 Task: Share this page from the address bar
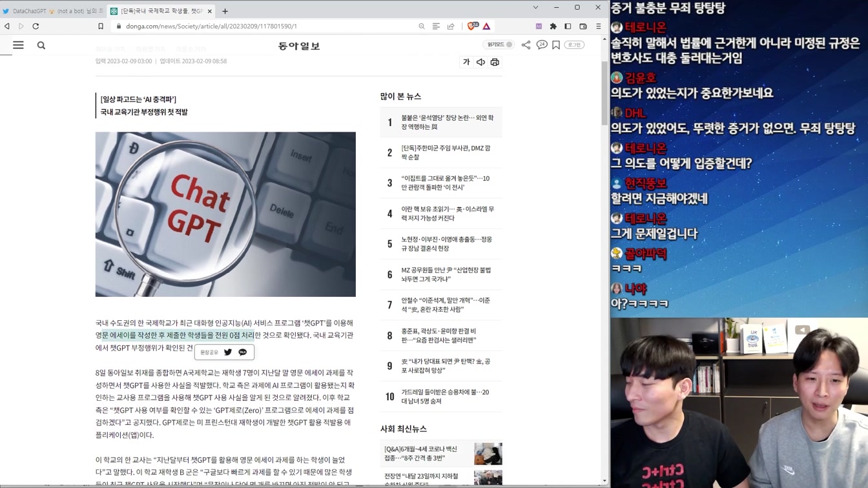(451, 26)
